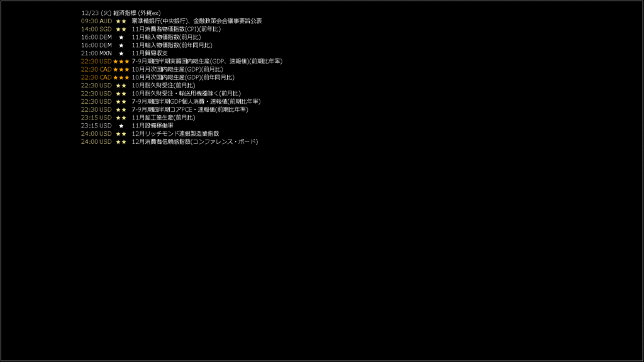644x362 pixels.
Task: Open 12月リッチモンド連銀製造業指数 entry
Action: tap(150, 134)
